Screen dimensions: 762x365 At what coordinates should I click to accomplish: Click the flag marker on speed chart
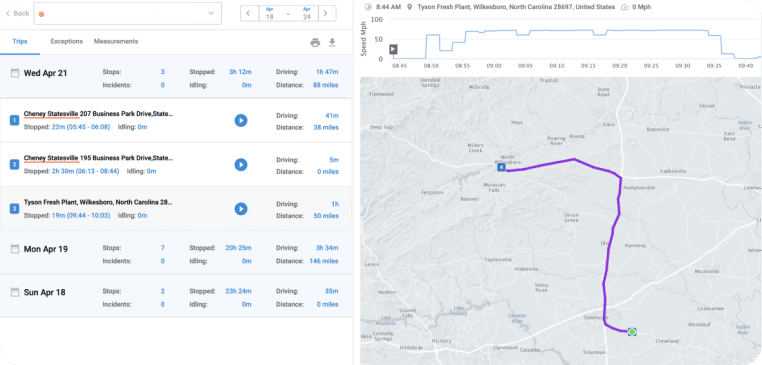[x=393, y=49]
